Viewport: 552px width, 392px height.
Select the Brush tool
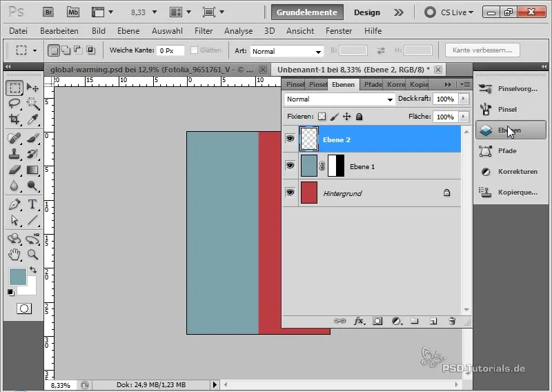click(32, 138)
